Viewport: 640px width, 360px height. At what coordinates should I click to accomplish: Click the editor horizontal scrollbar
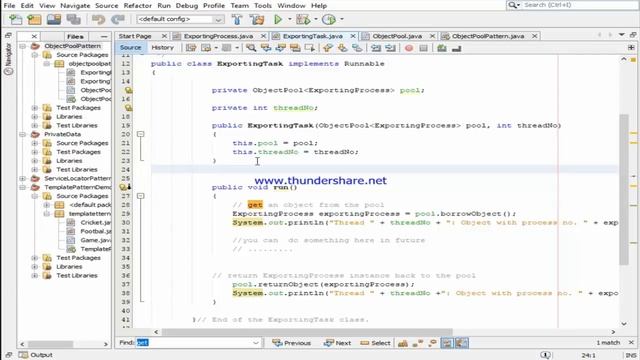pyautogui.click(x=307, y=332)
